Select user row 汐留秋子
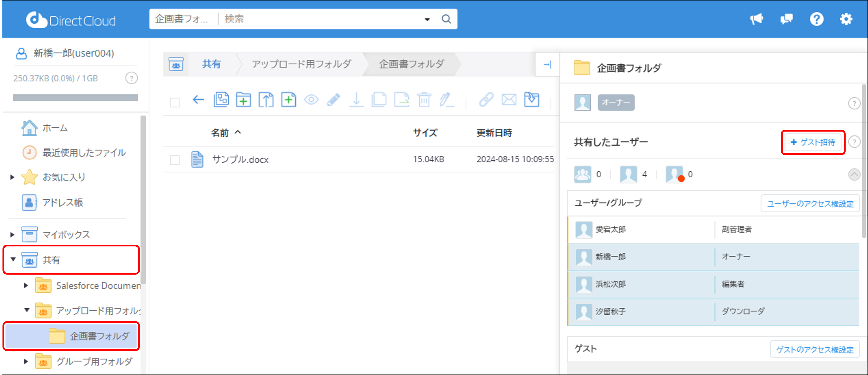The height and width of the screenshot is (375, 868). [713, 312]
